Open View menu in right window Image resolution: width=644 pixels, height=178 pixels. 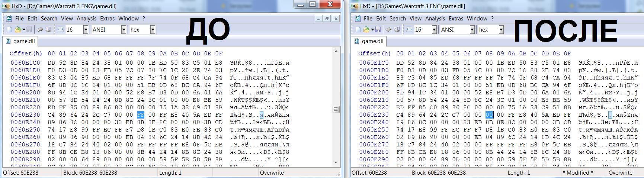416,18
